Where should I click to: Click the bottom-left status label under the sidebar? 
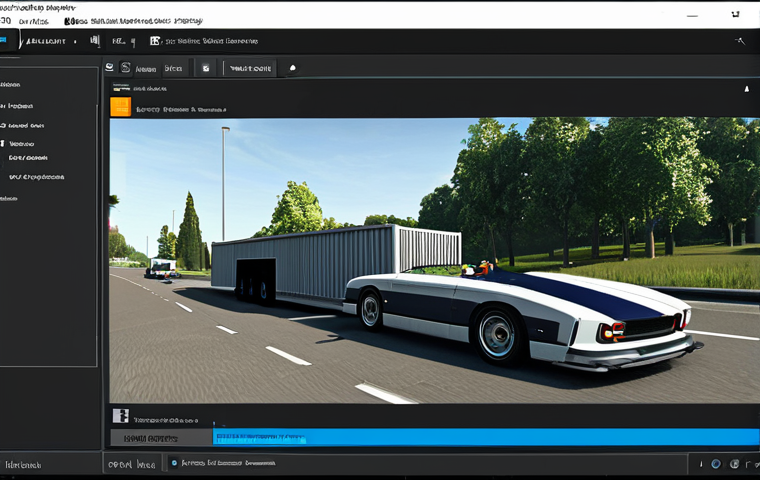(23, 464)
